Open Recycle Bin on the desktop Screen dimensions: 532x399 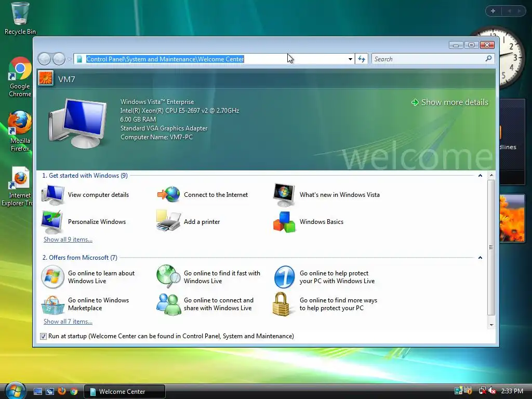coord(20,19)
